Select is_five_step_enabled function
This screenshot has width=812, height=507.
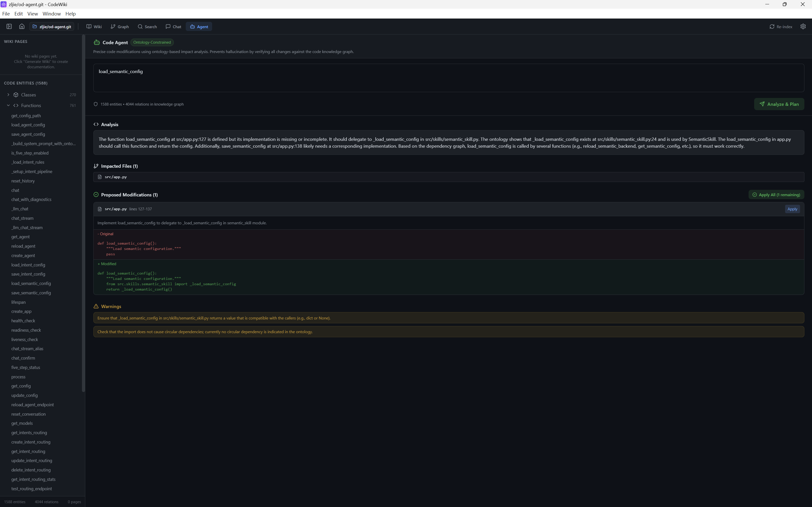click(x=30, y=153)
